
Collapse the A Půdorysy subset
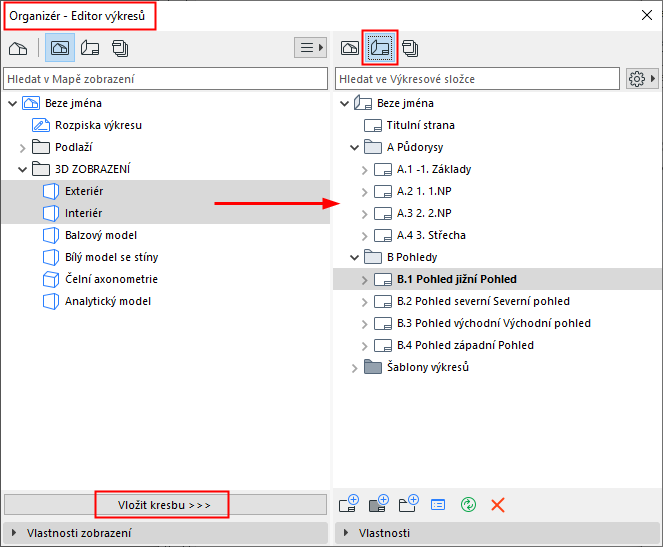pos(354,148)
